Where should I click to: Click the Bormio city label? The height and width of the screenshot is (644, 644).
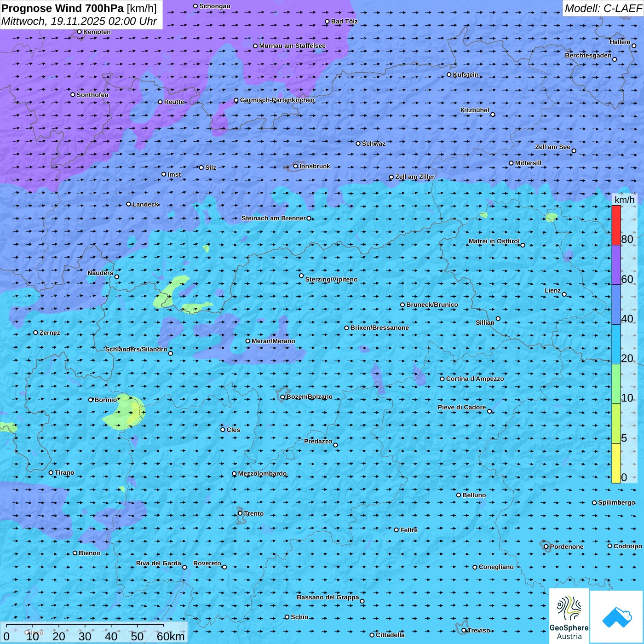[x=105, y=400]
